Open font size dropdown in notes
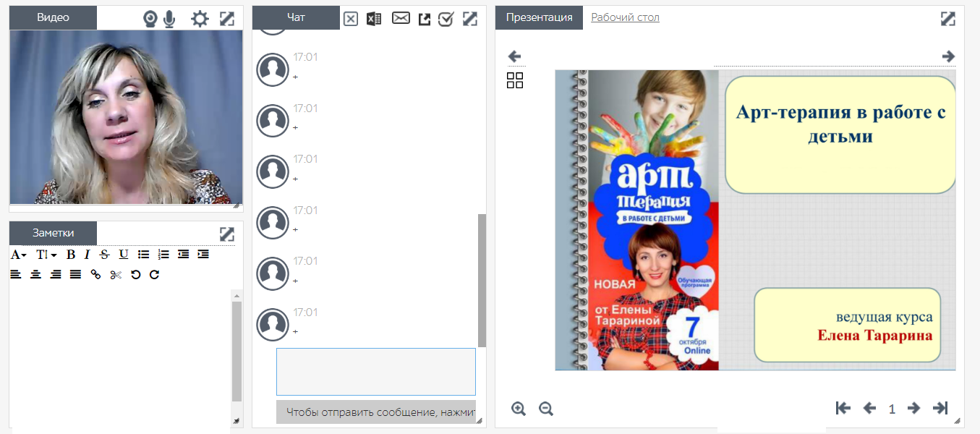Screen dimensions: 980x434 click(x=46, y=255)
